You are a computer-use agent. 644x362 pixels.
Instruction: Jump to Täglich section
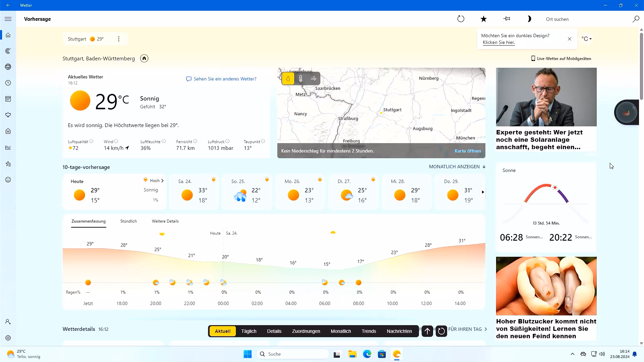[249, 331]
